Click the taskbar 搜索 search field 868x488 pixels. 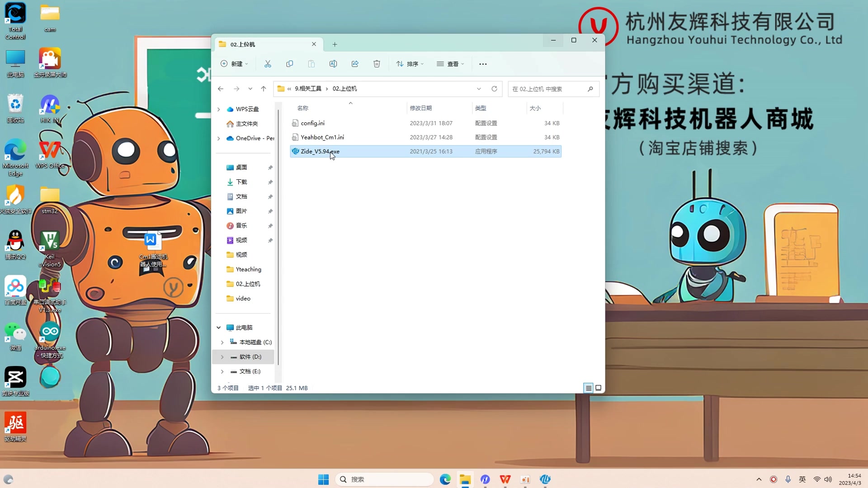(x=384, y=479)
